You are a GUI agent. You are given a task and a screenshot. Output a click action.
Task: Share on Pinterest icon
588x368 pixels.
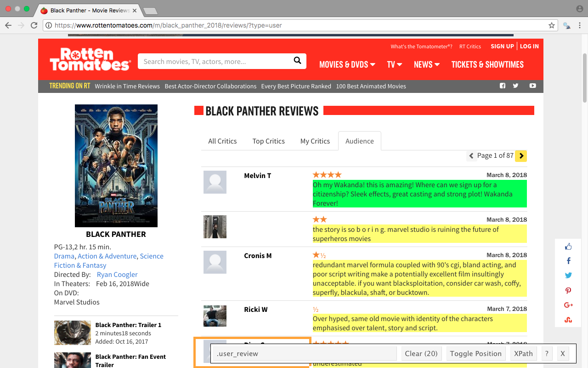[568, 290]
